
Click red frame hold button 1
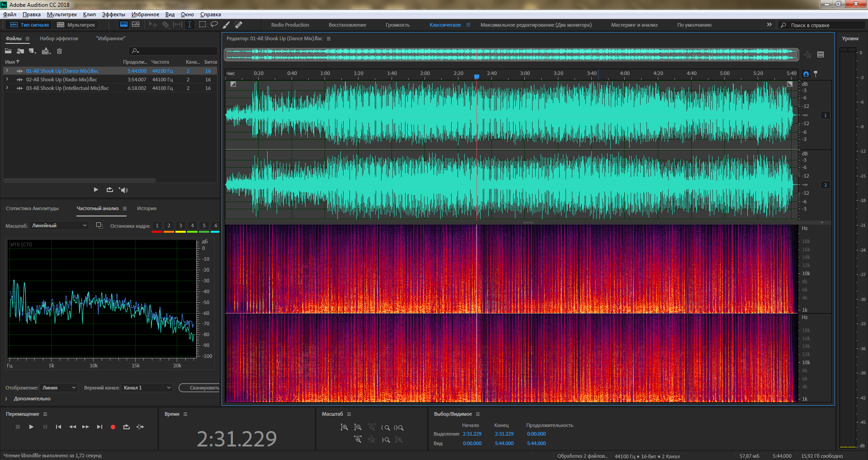click(157, 225)
